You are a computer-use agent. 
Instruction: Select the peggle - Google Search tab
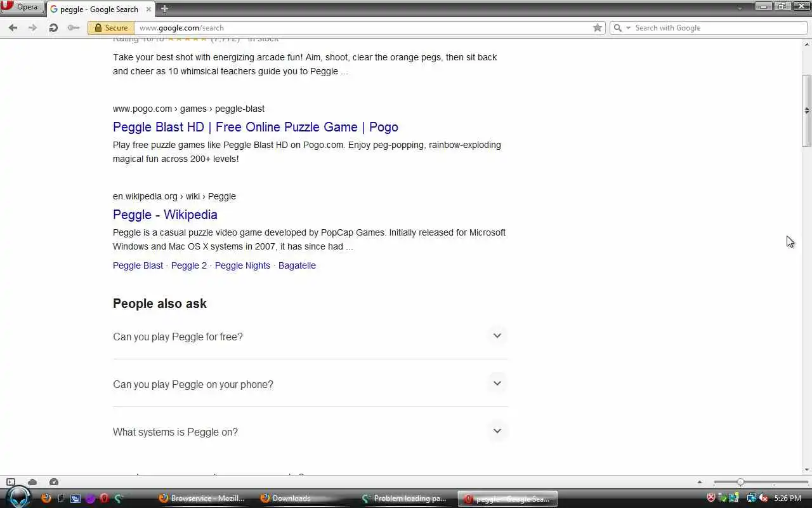pos(100,9)
